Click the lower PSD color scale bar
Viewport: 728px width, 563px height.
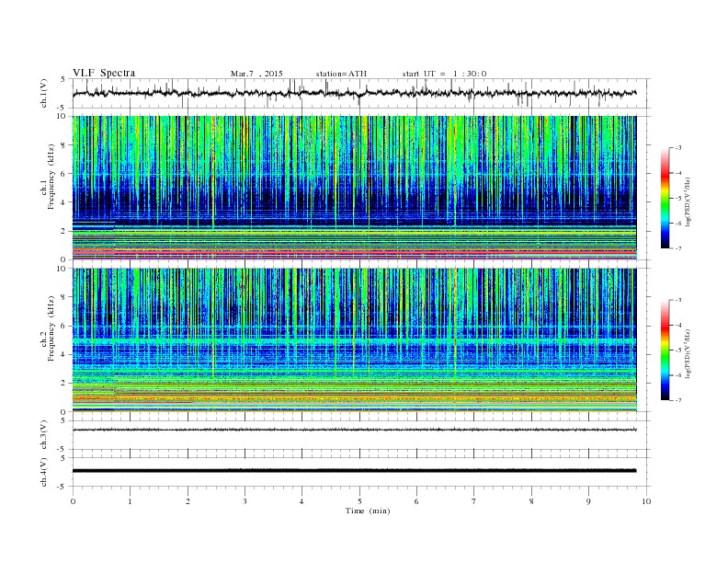(665, 350)
